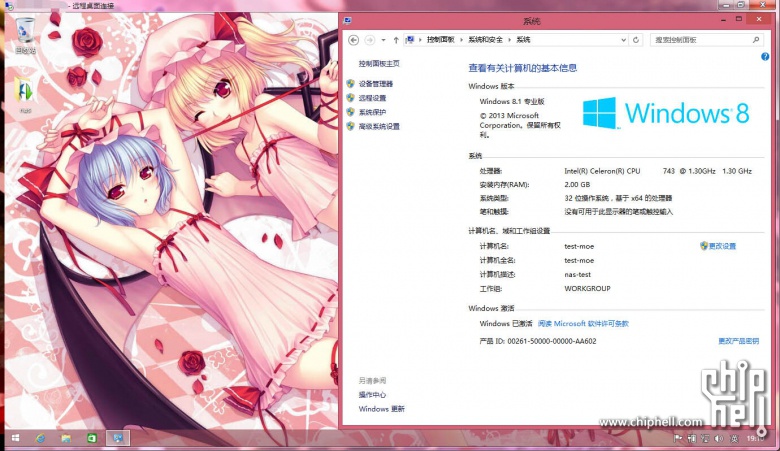Image resolution: width=780 pixels, height=451 pixels.
Task: Click the 查看有关计算机的基本信息 heading
Action: [x=522, y=68]
